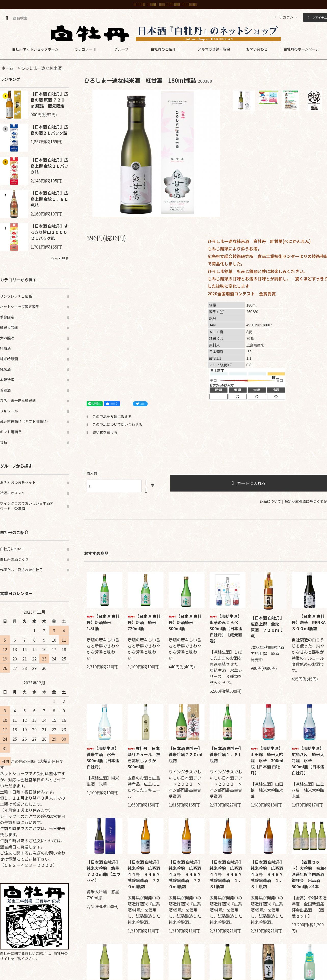Image resolution: width=327 pixels, height=980 pixels.
Task: Expand the 白牡丹のご紹介 nav dropdown
Action: pyautogui.click(x=165, y=49)
